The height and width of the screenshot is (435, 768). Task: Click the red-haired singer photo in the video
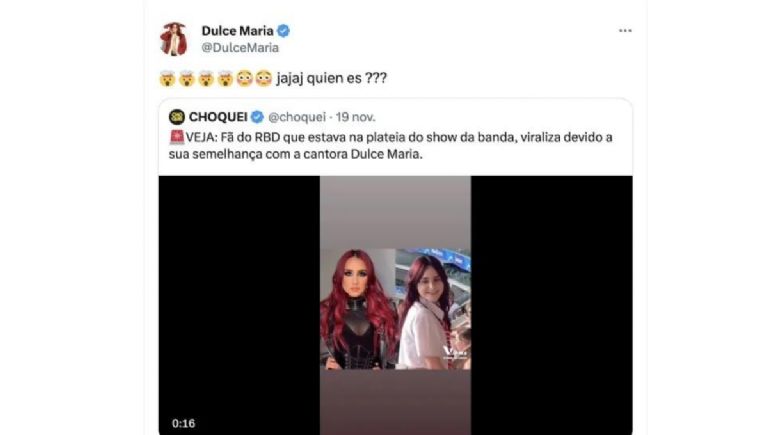click(358, 309)
